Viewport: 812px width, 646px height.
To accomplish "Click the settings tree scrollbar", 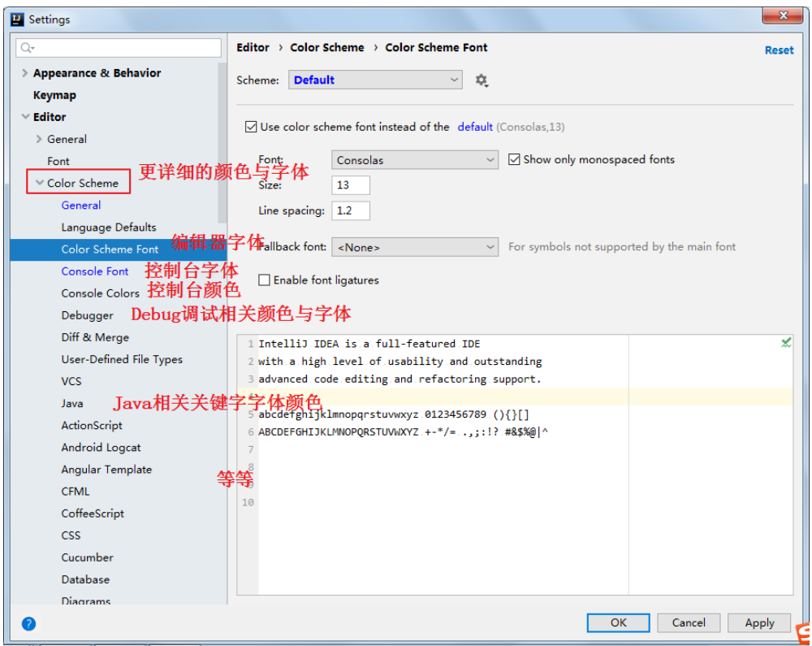I will (222, 142).
